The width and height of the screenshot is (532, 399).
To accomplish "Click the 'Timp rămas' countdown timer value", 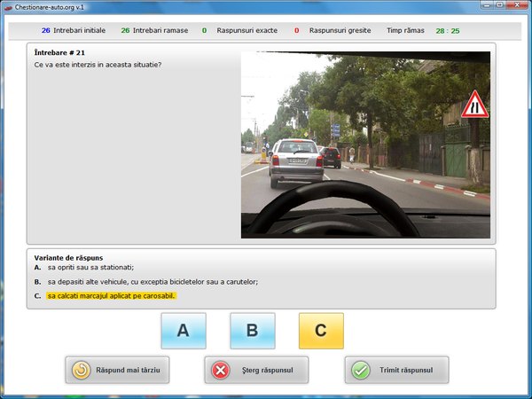I will tap(447, 30).
